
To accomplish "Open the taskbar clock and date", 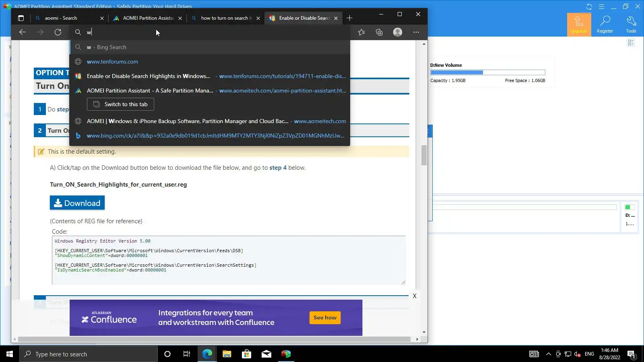I will click(x=609, y=354).
